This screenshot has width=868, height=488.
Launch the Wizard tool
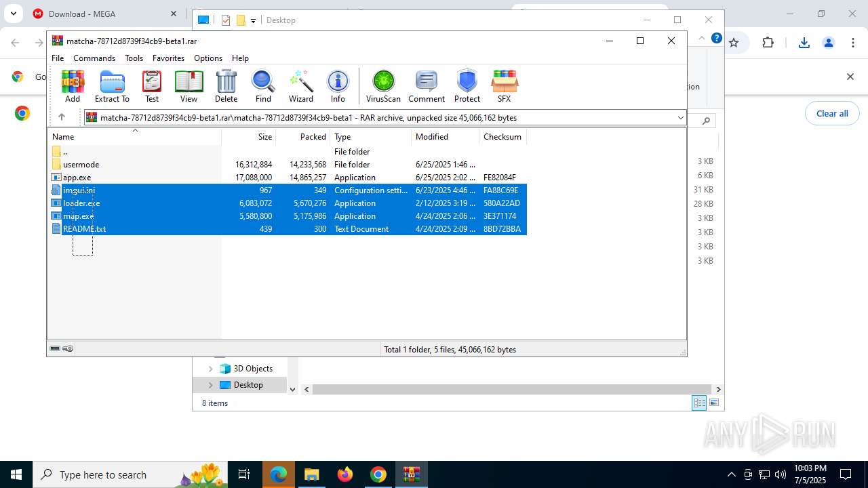[x=301, y=86]
